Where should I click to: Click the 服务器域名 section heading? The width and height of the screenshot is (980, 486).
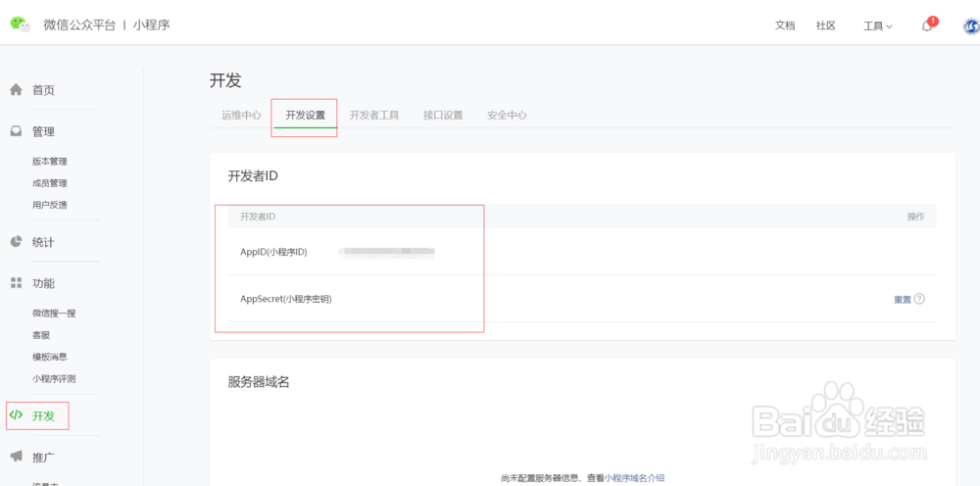[259, 382]
